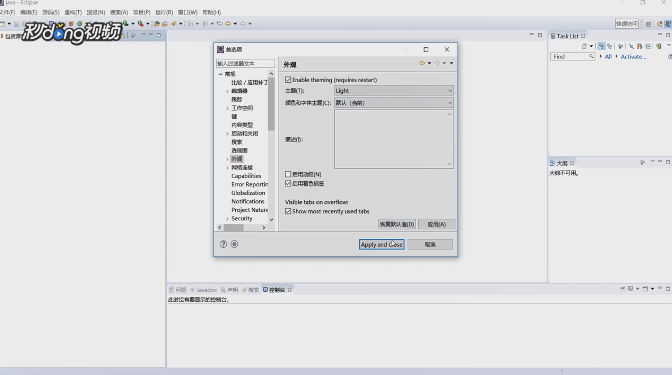This screenshot has height=375, width=672.
Task: Switch to Java perspective icon at top right
Action: pos(668,24)
